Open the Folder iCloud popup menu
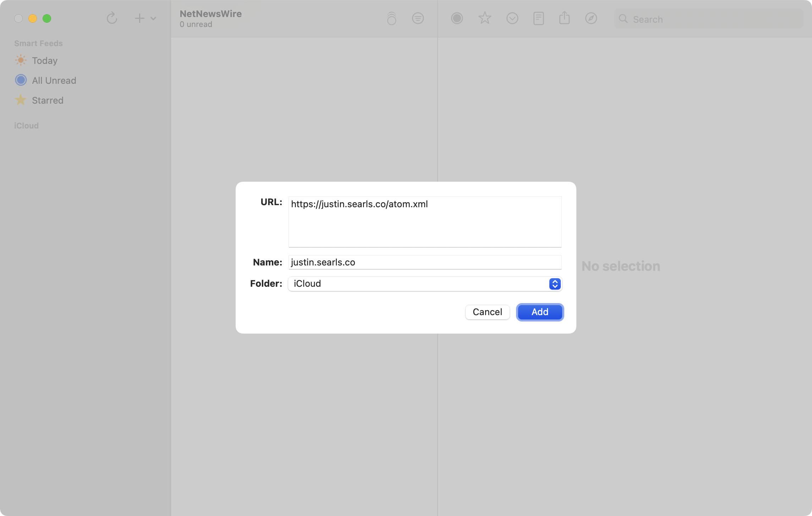The height and width of the screenshot is (516, 812). [x=425, y=284]
